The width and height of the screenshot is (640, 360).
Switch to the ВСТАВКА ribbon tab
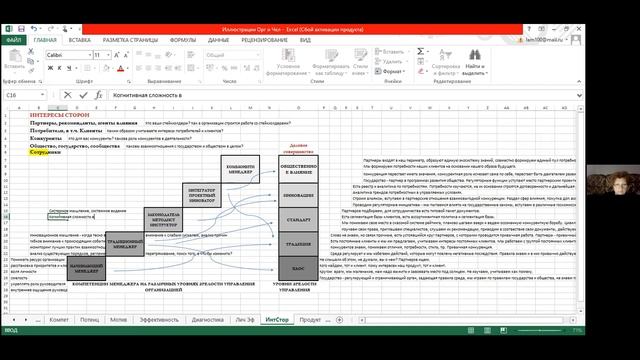(80, 40)
